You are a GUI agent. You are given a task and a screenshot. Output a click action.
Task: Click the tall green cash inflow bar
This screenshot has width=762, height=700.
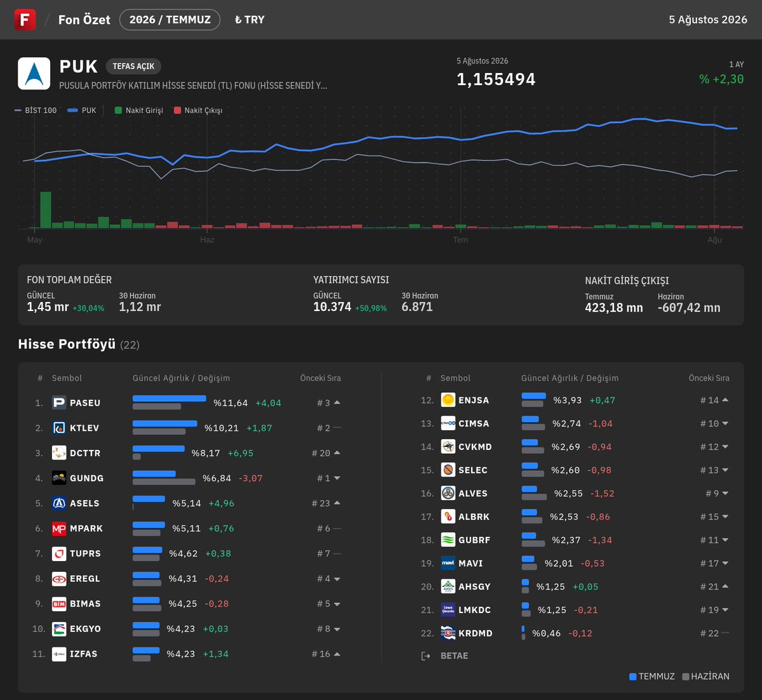tap(46, 209)
